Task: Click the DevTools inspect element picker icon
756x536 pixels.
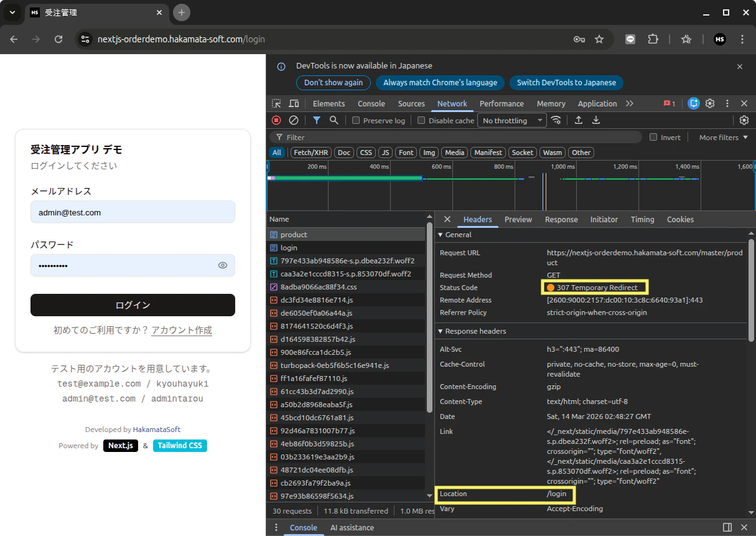Action: [277, 103]
